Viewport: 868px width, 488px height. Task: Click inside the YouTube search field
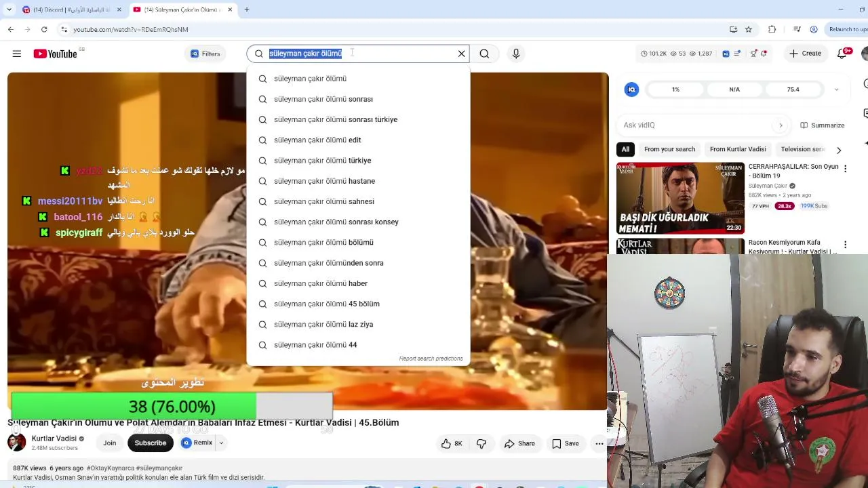tap(359, 54)
